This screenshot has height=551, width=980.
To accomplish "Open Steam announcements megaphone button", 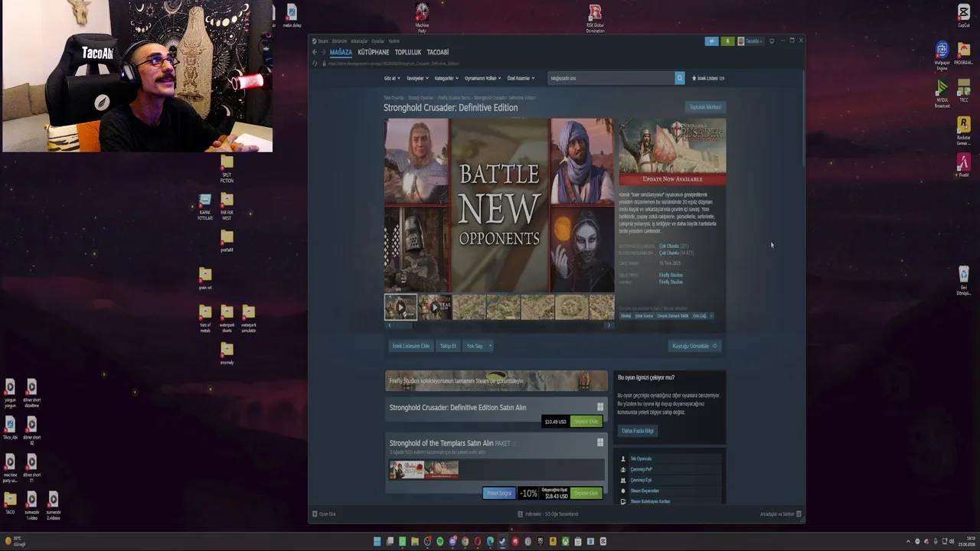I will point(711,41).
